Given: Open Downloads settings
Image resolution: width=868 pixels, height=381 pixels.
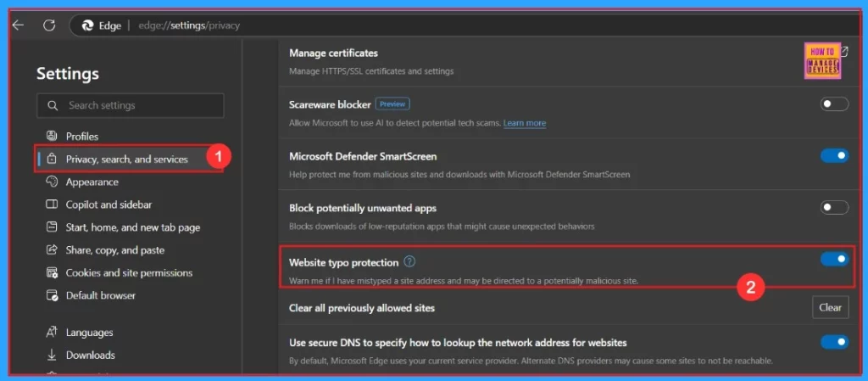Looking at the screenshot, I should [x=90, y=355].
